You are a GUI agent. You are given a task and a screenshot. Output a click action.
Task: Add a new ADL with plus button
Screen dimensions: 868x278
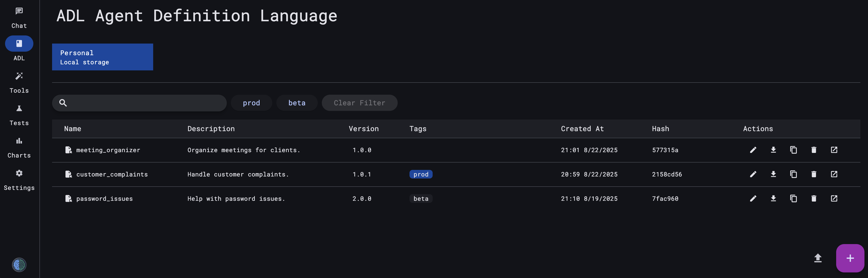pyautogui.click(x=850, y=258)
